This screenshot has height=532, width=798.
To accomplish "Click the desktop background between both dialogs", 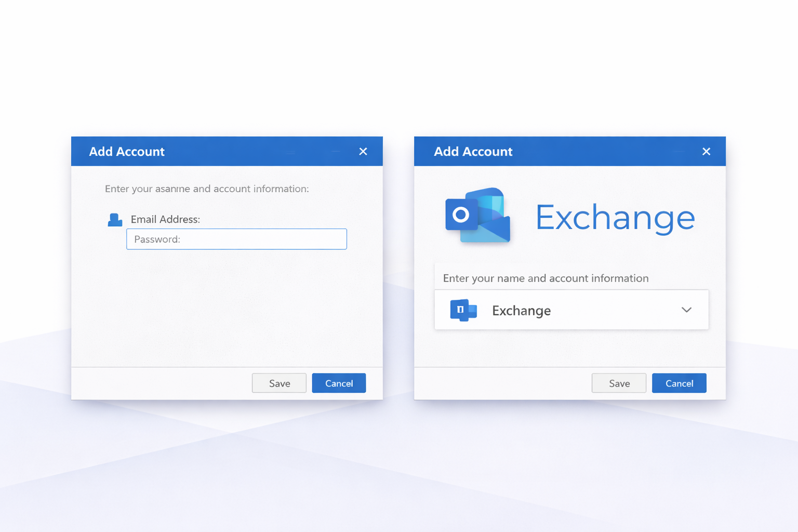I will coord(398,260).
